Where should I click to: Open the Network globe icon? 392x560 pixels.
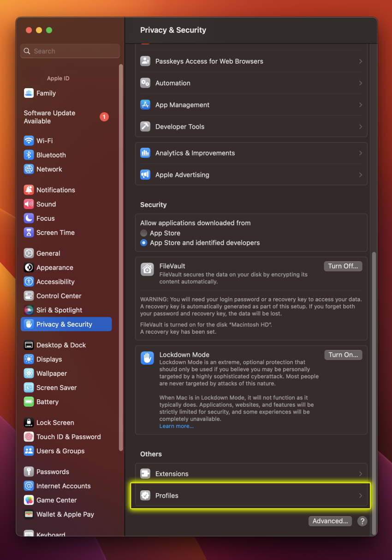click(x=29, y=169)
